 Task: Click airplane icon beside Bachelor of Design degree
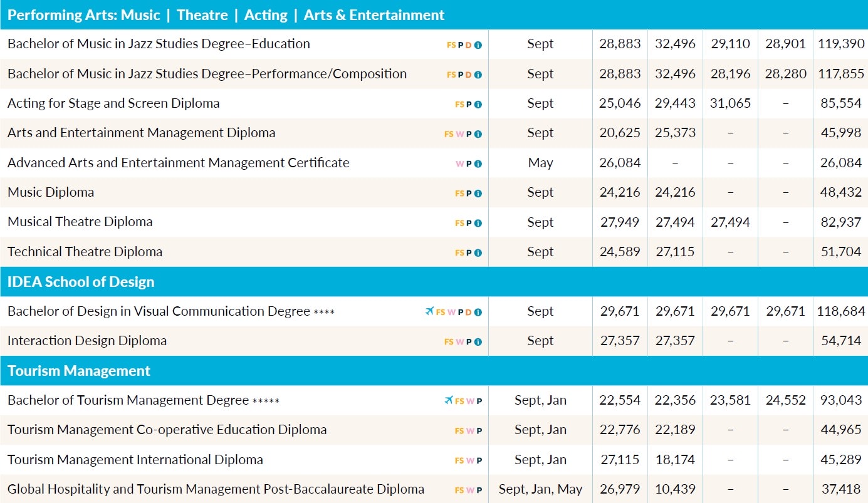[429, 312]
